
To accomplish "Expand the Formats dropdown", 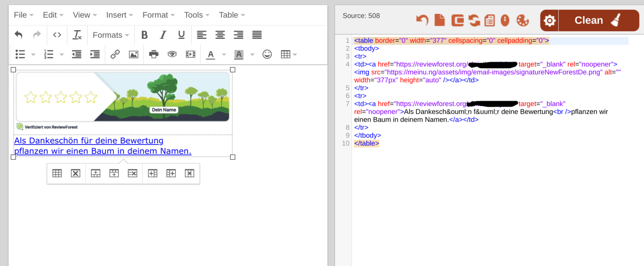I will coord(111,35).
